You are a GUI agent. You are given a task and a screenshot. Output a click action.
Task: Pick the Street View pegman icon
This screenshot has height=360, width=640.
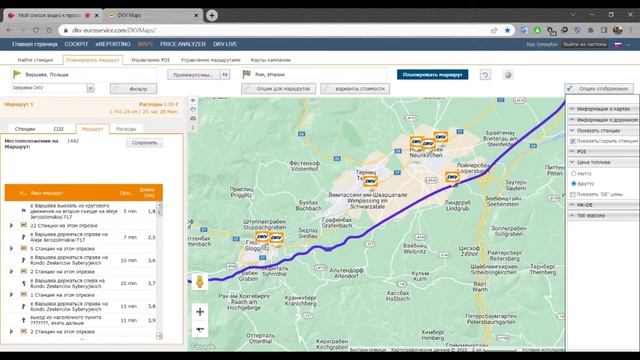[200, 282]
